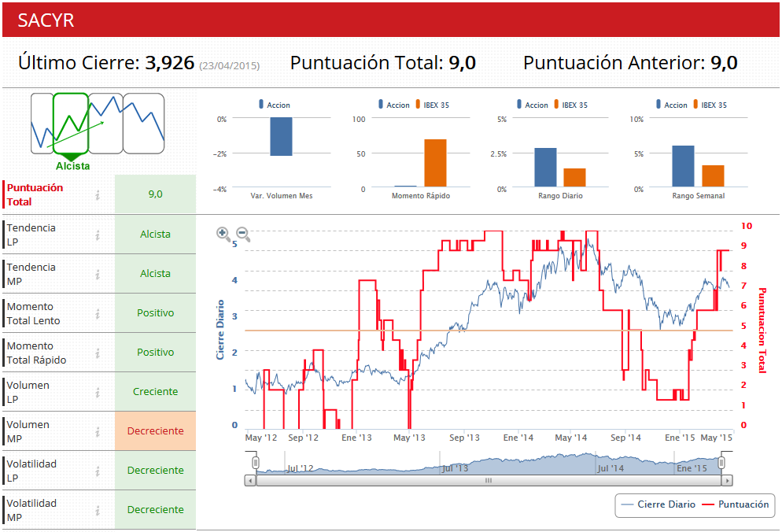Click the blue Accion bar in Rango Semanal

pyautogui.click(x=683, y=166)
